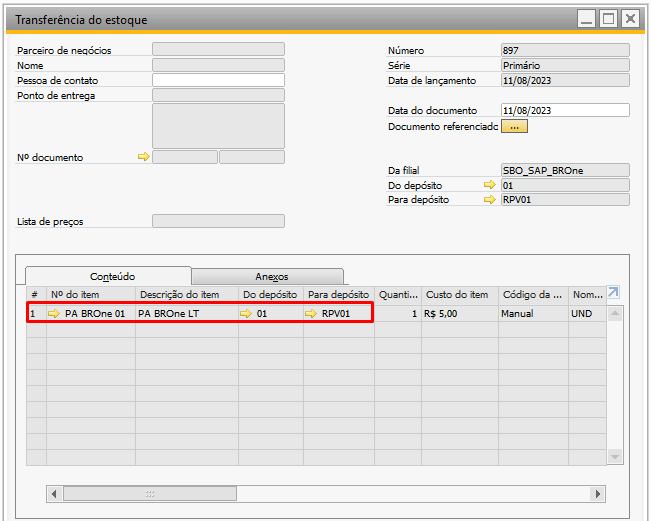Select row number 1 in the table

pyautogui.click(x=35, y=313)
